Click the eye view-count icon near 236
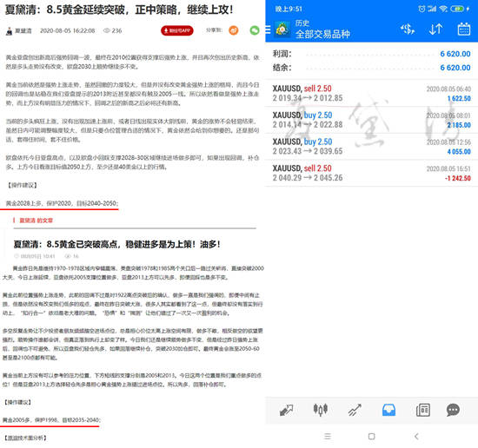Image resolution: width=478 pixels, height=448 pixels. (x=106, y=30)
